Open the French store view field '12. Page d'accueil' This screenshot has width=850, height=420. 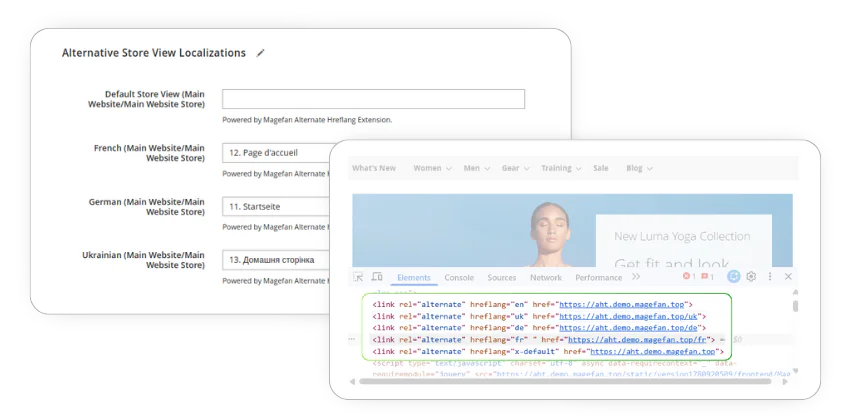click(276, 153)
